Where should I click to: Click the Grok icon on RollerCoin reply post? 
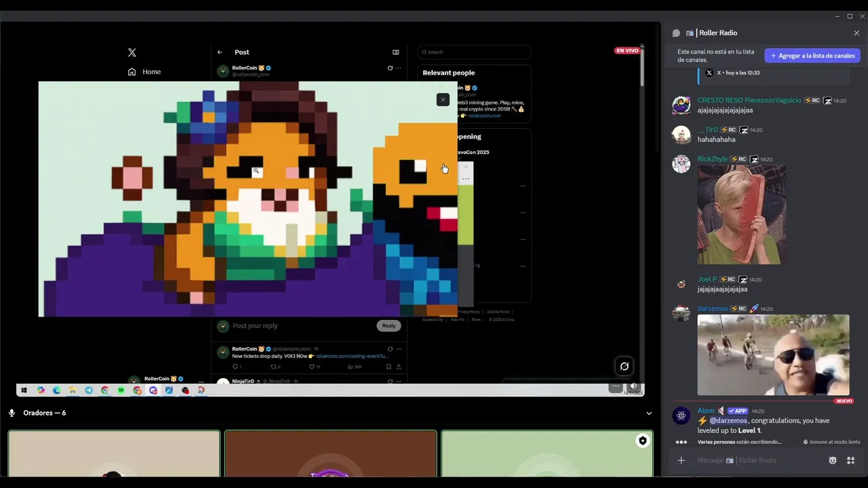point(390,349)
